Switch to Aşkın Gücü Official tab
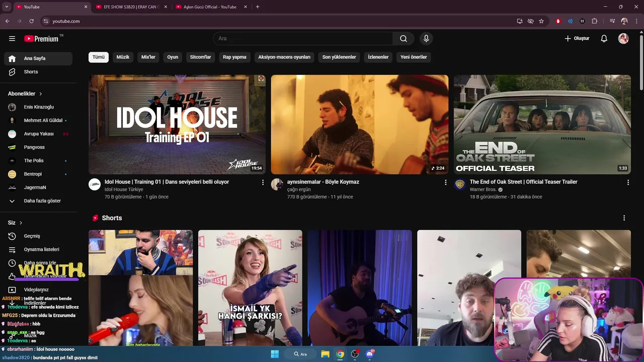This screenshot has height=362, width=644. [210, 7]
